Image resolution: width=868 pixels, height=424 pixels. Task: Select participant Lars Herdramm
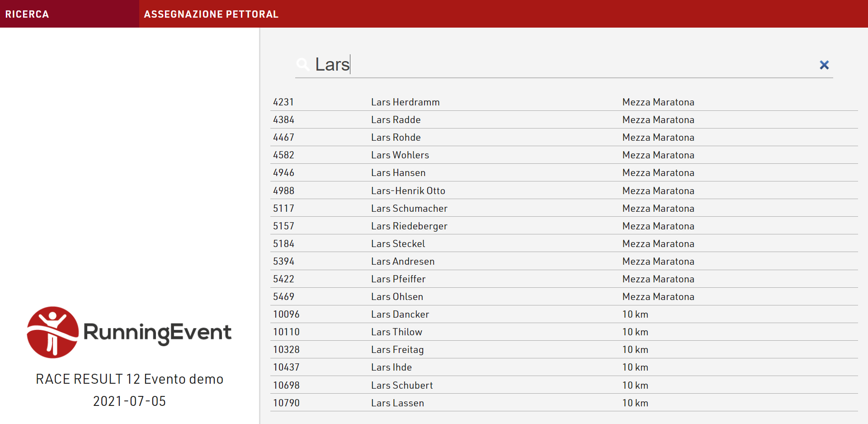[x=405, y=102]
